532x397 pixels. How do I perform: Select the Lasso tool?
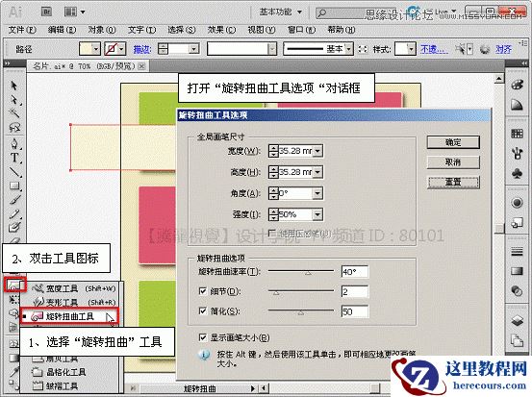(13, 128)
